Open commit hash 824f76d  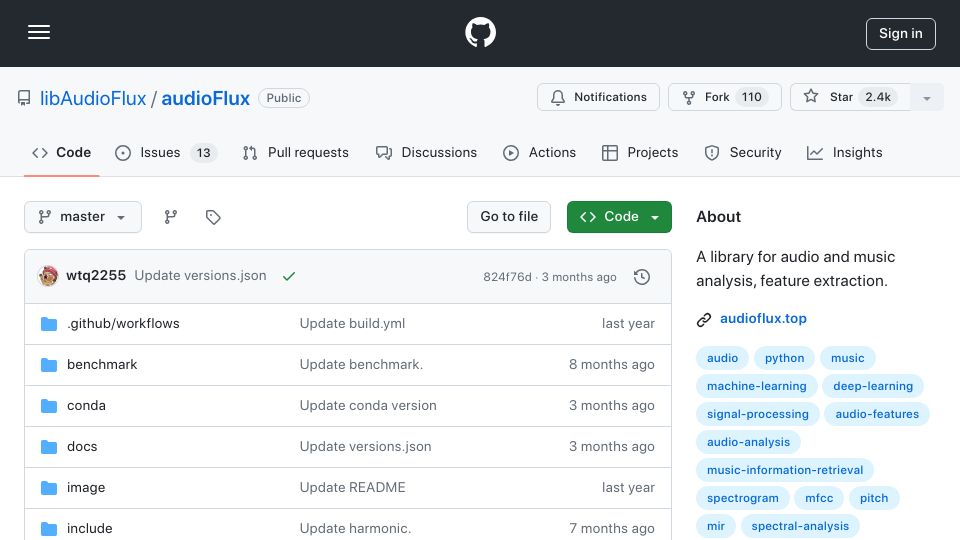click(507, 277)
